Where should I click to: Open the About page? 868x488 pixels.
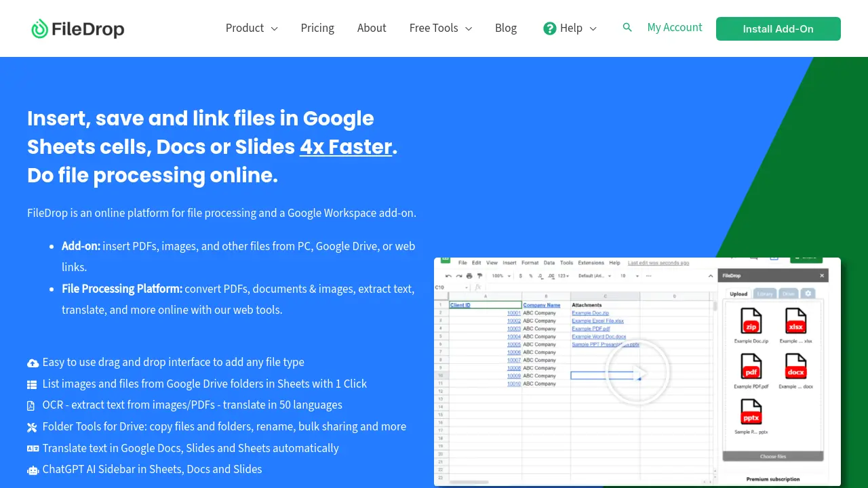[x=372, y=28]
